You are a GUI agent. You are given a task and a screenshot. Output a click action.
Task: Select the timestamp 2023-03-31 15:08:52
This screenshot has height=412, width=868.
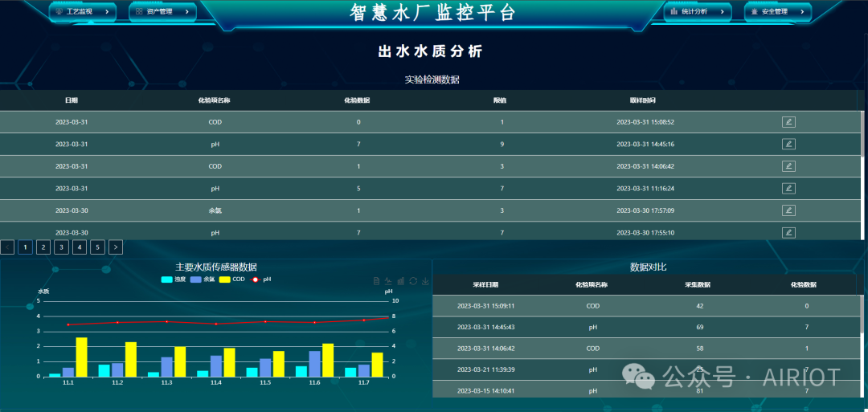(x=645, y=122)
